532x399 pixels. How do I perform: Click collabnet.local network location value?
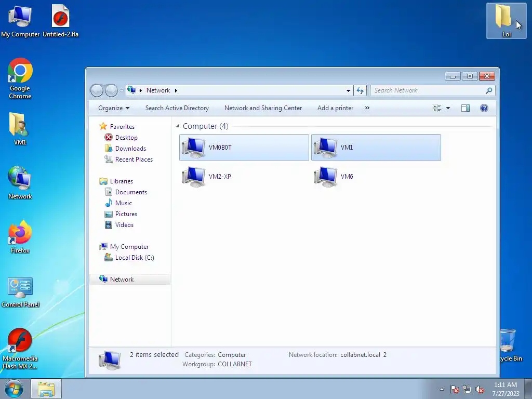point(363,354)
